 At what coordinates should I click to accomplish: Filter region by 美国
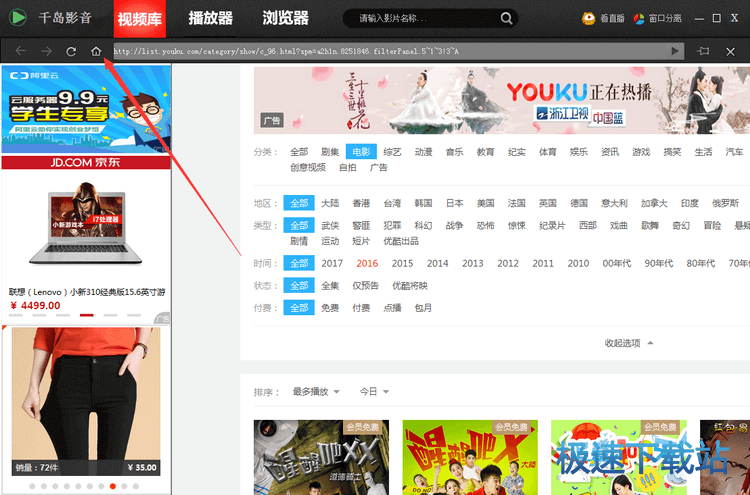pos(485,203)
